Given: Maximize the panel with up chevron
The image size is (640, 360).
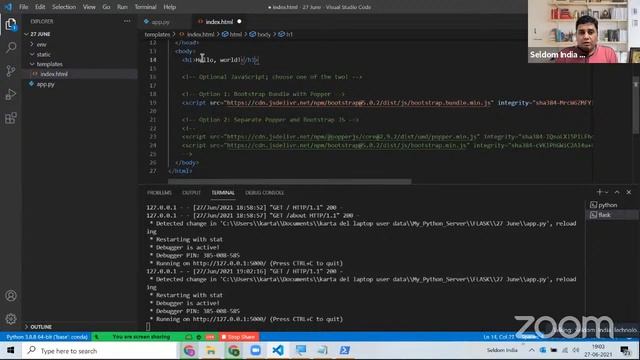Looking at the screenshot, I should [x=617, y=192].
